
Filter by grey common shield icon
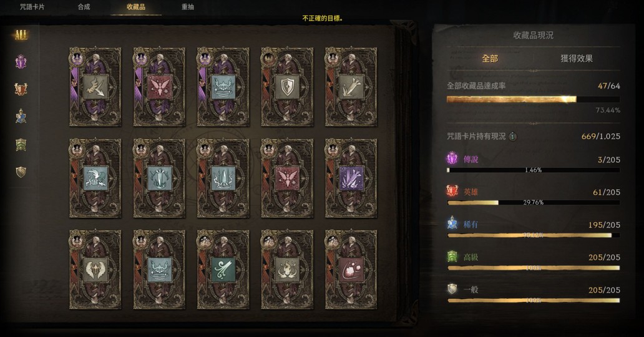click(21, 172)
